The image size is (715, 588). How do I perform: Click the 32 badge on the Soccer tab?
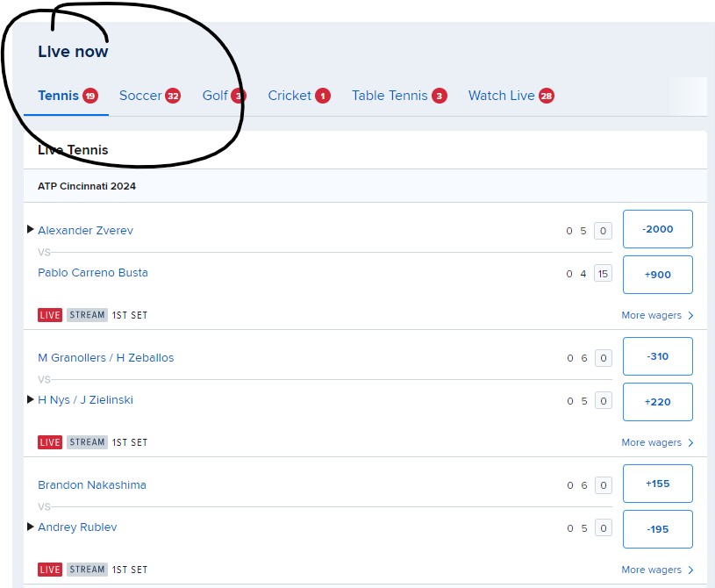pos(173,95)
